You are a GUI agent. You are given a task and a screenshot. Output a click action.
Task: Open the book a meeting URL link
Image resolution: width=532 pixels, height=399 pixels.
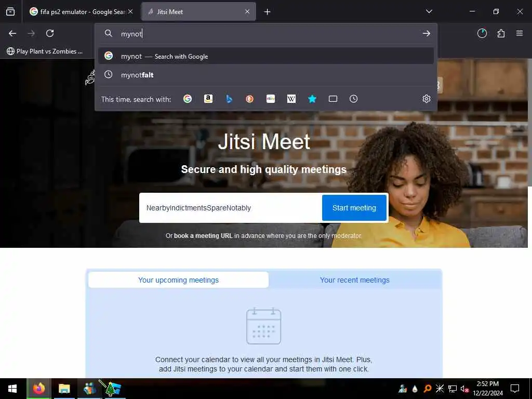[203, 236]
